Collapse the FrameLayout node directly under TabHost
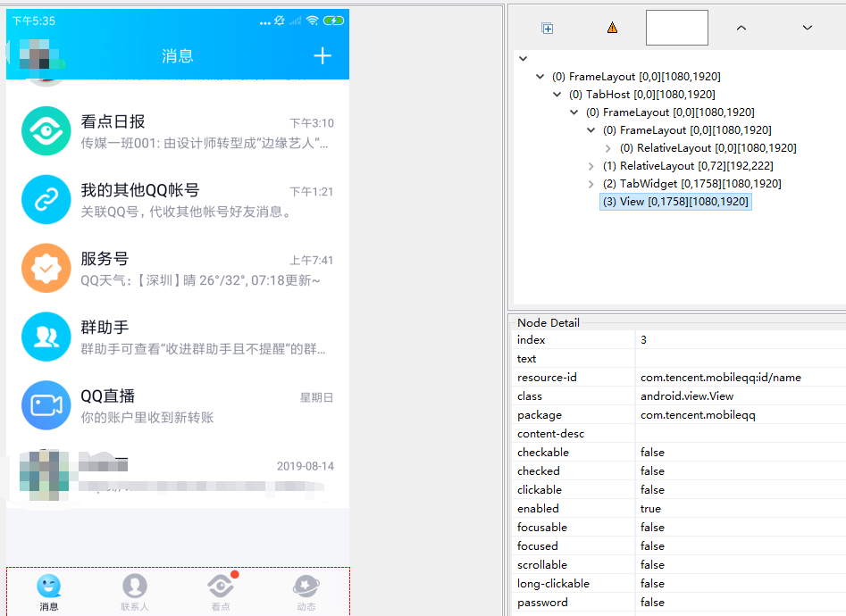Image resolution: width=846 pixels, height=616 pixels. pyautogui.click(x=574, y=112)
